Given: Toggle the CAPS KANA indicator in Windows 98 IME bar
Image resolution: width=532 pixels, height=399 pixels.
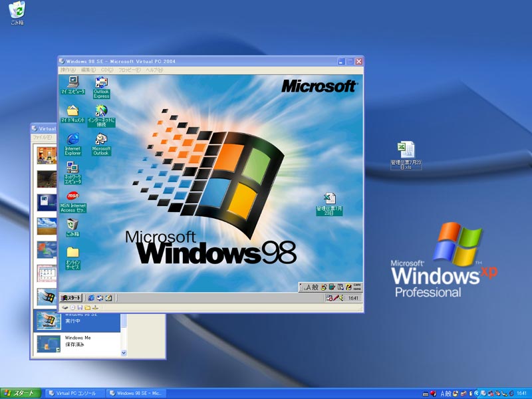Looking at the screenshot, I should pos(357,287).
